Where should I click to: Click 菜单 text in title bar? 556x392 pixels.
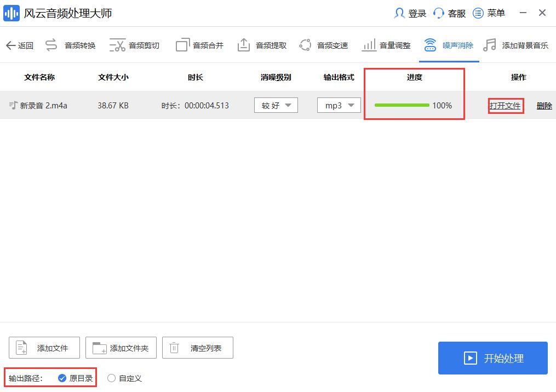pyautogui.click(x=496, y=14)
